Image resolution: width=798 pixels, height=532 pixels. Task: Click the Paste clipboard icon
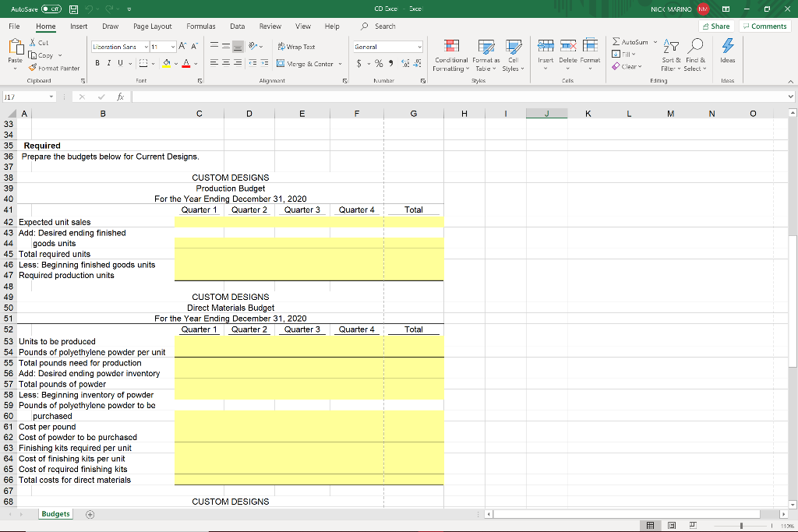(16, 47)
